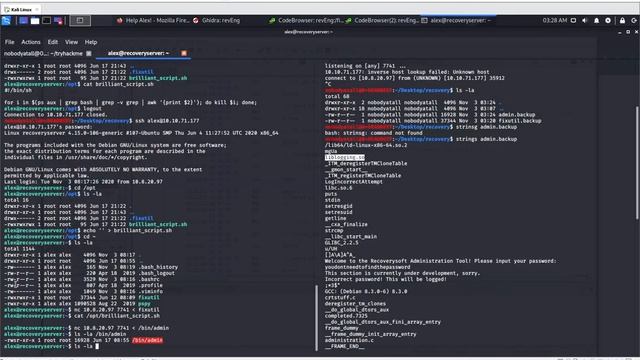This screenshot has height=360, width=640.
Task: Click the red-highlighted /bin/admin filename
Action: coord(147,340)
